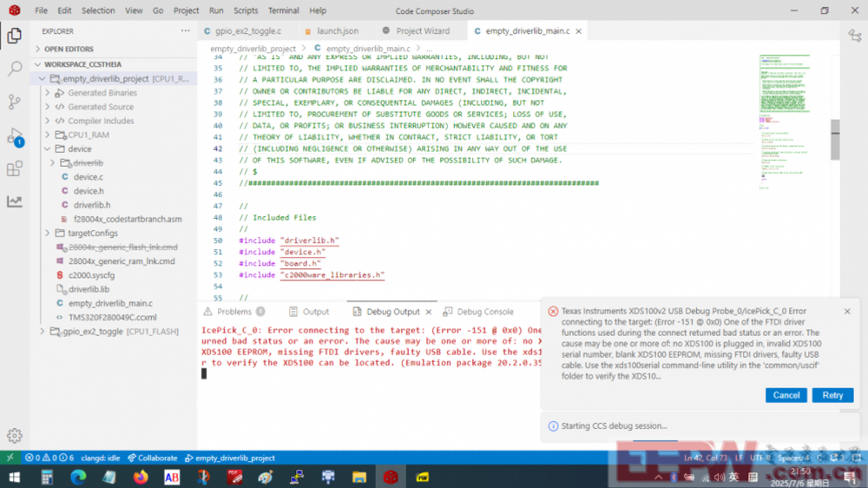This screenshot has height=488, width=868.
Task: Switch to Code Composer Studio taskbar icon
Action: point(391,477)
